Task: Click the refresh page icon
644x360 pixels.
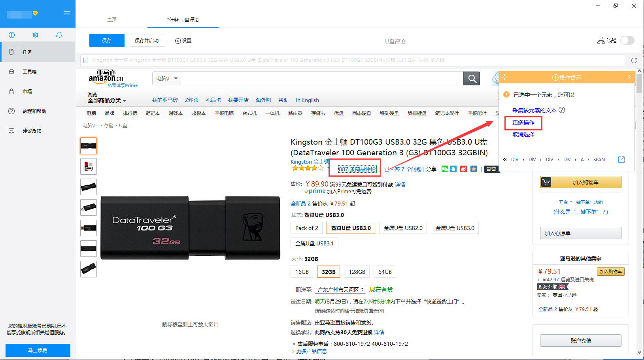Action: click(634, 60)
